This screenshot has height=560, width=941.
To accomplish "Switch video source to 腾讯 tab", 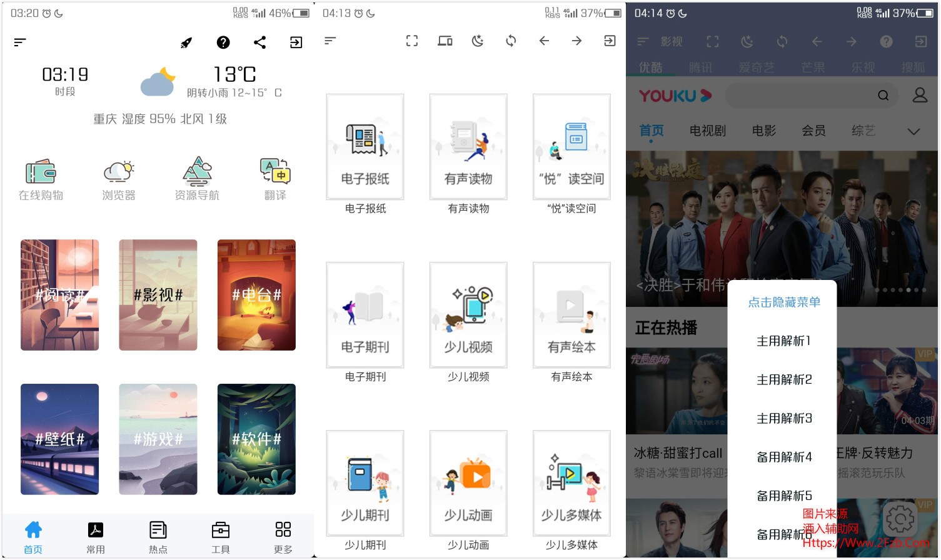I will (x=700, y=67).
